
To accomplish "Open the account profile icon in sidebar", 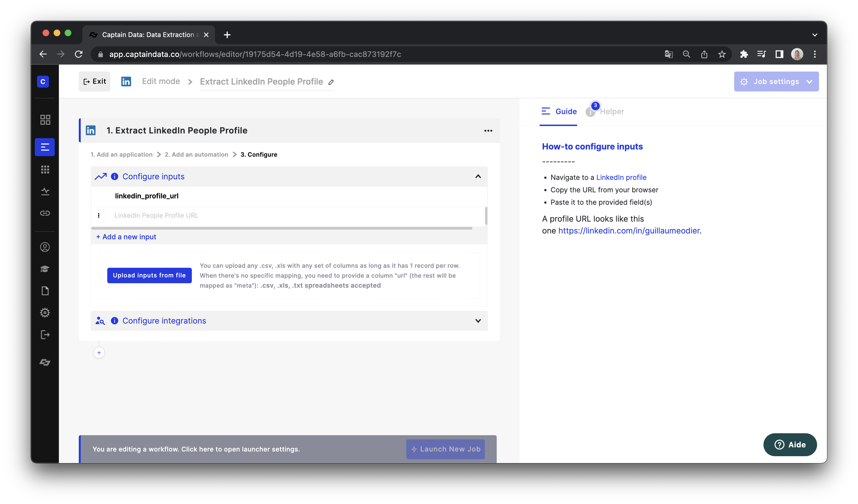I will (x=45, y=247).
